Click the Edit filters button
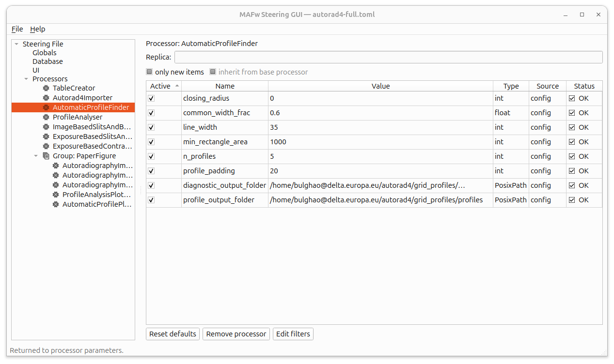Screen dimensions: 614x364 click(293, 334)
